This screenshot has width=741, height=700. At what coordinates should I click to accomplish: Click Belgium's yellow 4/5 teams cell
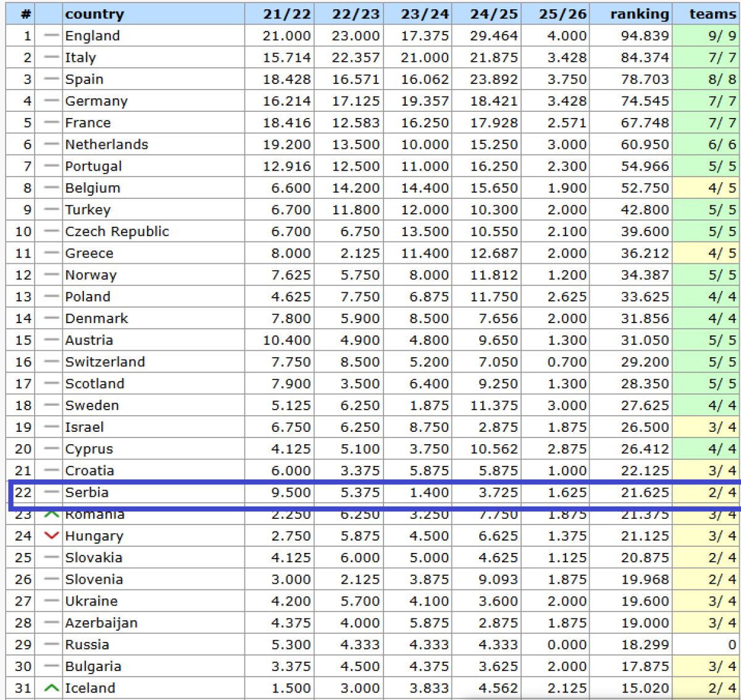point(721,188)
